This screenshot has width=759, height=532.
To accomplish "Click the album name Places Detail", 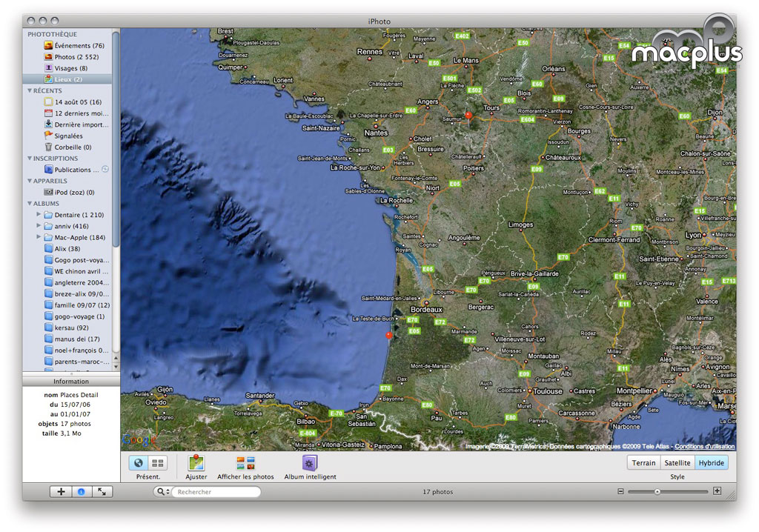I will (x=79, y=395).
